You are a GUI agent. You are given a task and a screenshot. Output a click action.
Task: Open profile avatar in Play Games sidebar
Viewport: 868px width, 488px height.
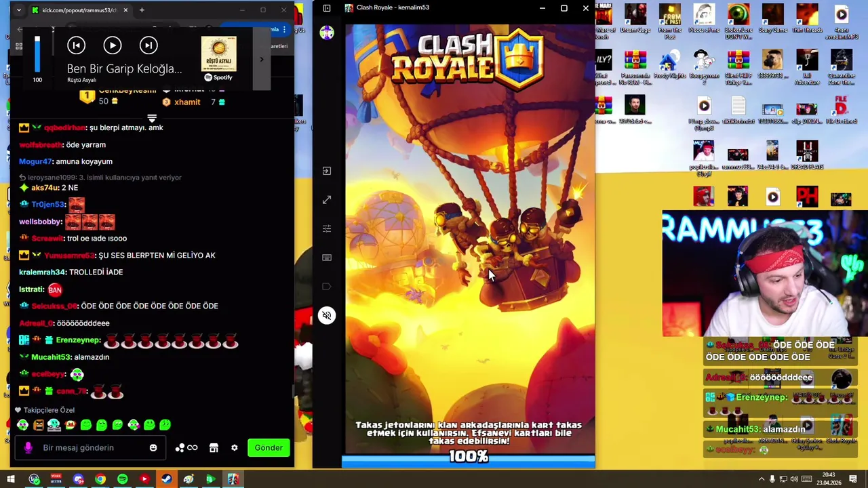click(327, 33)
